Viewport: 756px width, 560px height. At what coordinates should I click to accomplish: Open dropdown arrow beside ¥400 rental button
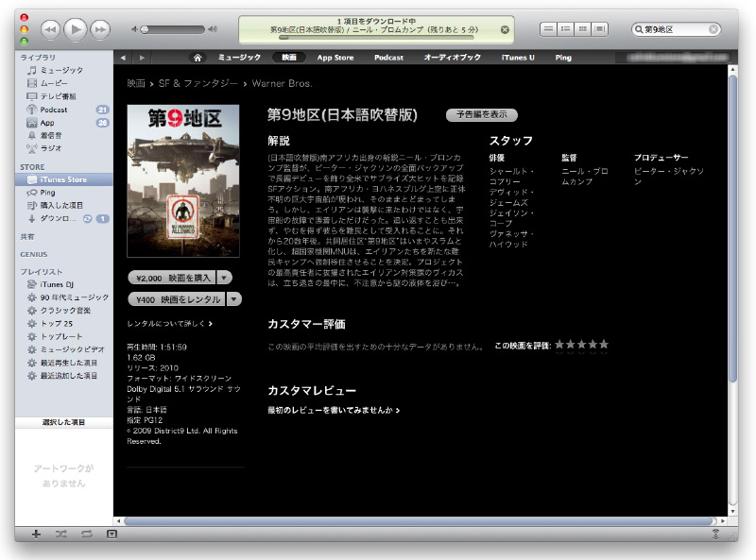pos(234,299)
